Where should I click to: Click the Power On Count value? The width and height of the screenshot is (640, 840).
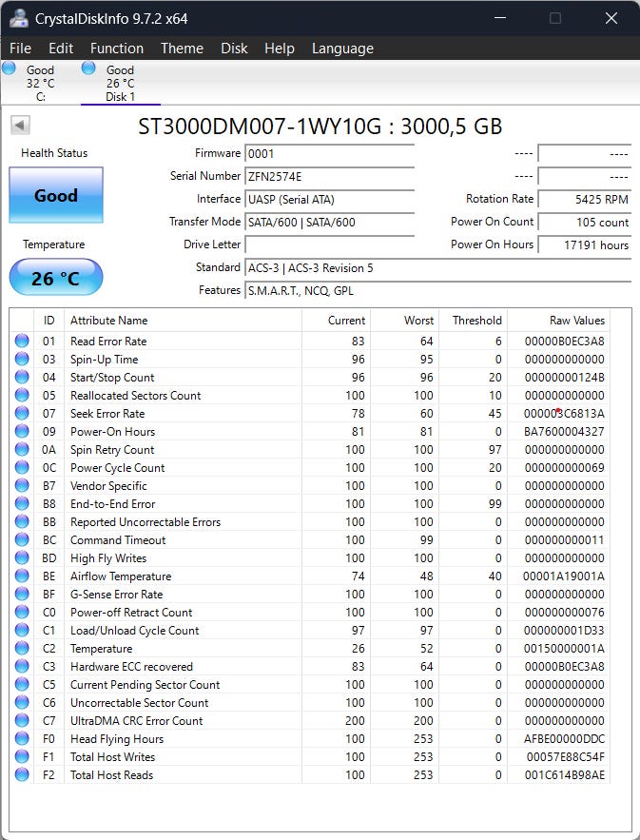584,222
